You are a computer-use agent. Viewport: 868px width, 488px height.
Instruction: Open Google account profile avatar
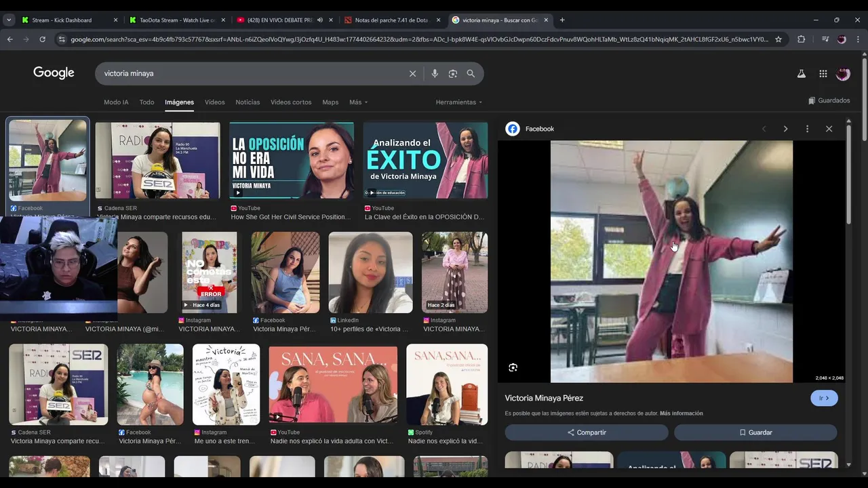click(x=843, y=74)
